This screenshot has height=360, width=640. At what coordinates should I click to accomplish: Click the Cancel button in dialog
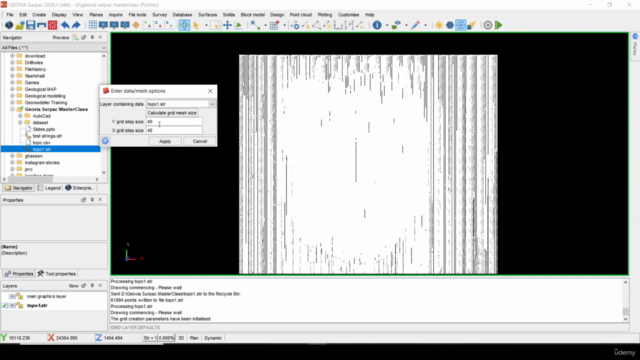200,141
